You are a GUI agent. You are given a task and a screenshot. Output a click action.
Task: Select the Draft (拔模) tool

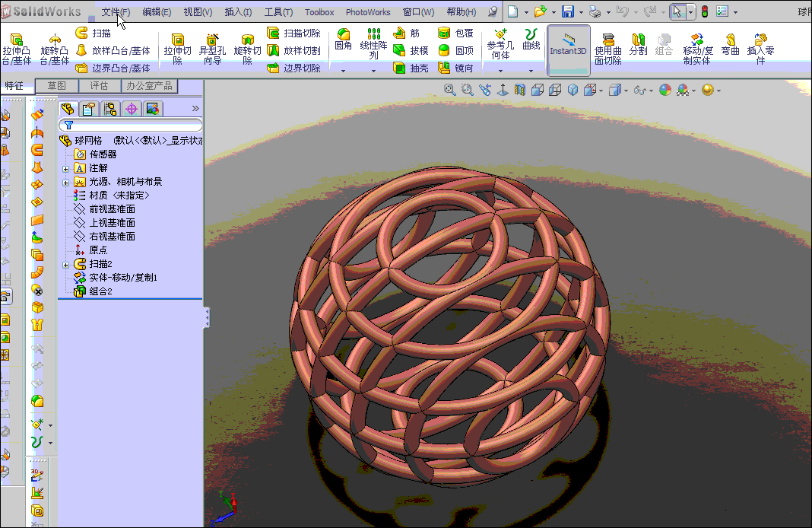(411, 50)
